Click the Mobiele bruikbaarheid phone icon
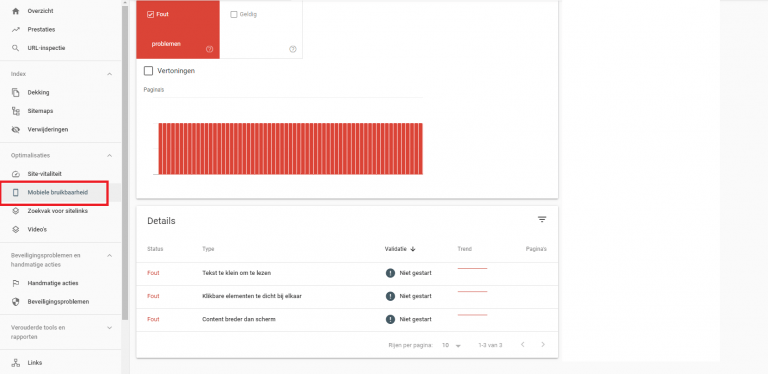Screen dimensions: 768x374 click(16, 193)
